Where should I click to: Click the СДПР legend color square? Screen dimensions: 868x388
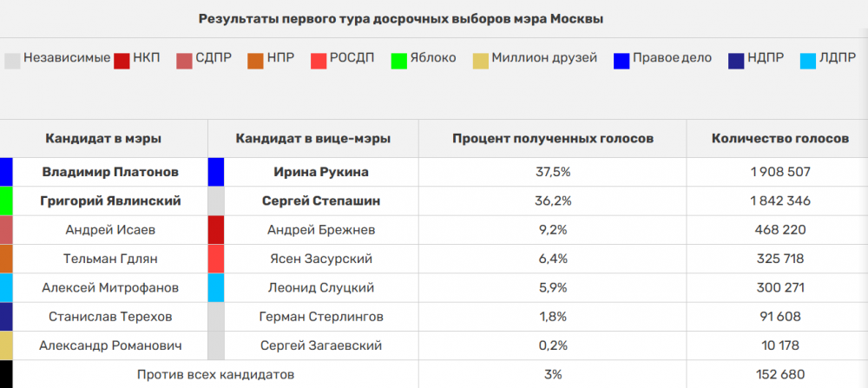(184, 60)
